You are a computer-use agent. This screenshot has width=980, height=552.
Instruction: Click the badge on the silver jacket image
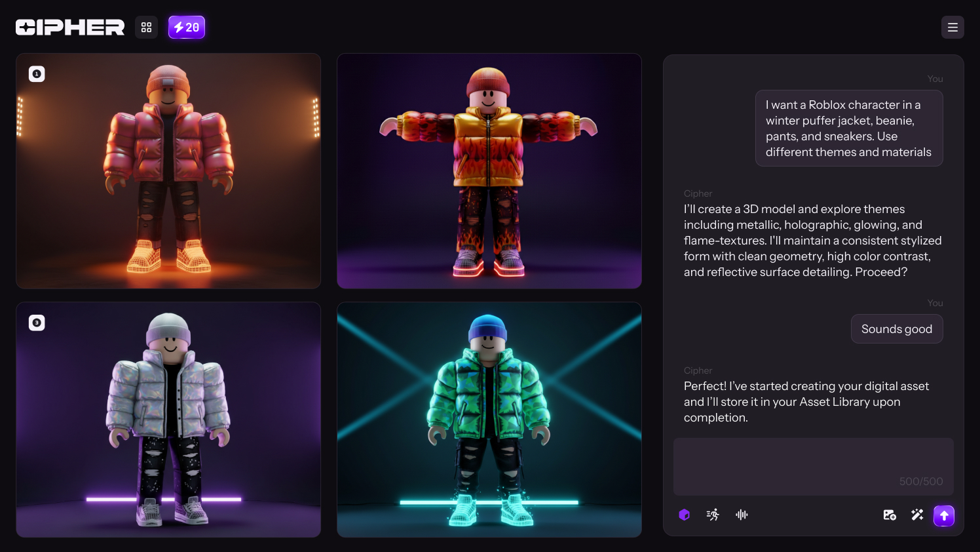[x=37, y=323]
